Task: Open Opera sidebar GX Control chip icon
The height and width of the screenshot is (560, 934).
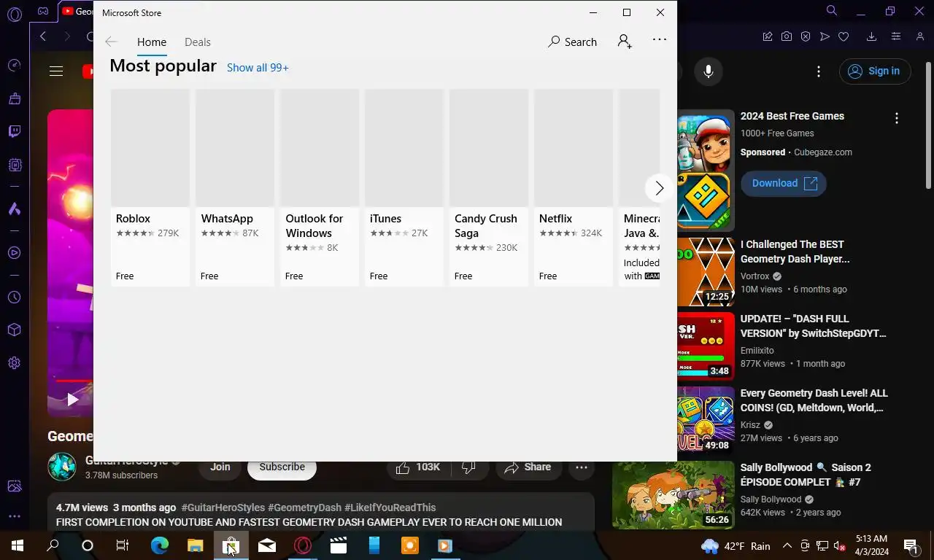Action: tap(14, 165)
